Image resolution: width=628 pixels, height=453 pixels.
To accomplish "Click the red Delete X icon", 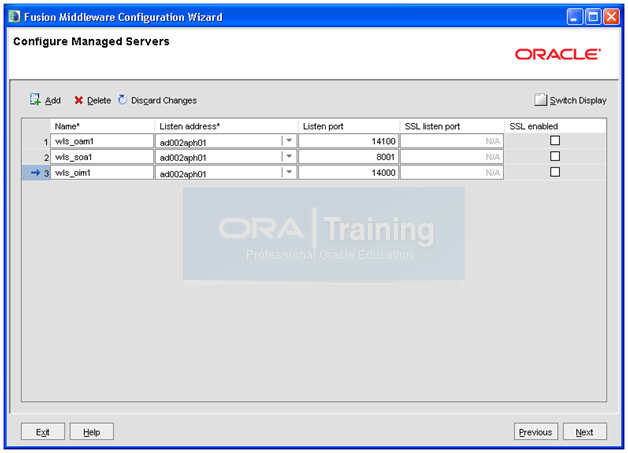I will tap(78, 100).
